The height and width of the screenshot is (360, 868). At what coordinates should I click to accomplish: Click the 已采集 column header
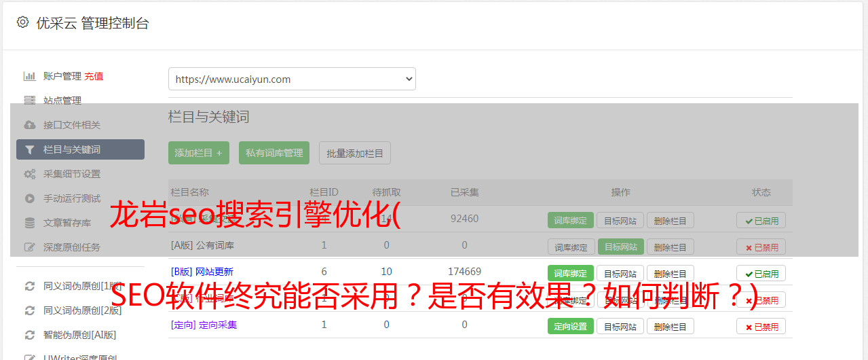coord(465,192)
